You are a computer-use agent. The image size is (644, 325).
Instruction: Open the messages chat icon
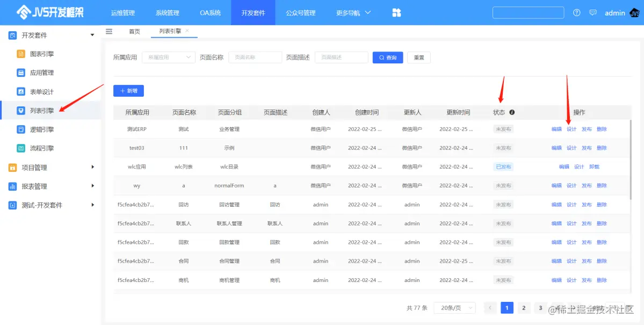(x=592, y=13)
